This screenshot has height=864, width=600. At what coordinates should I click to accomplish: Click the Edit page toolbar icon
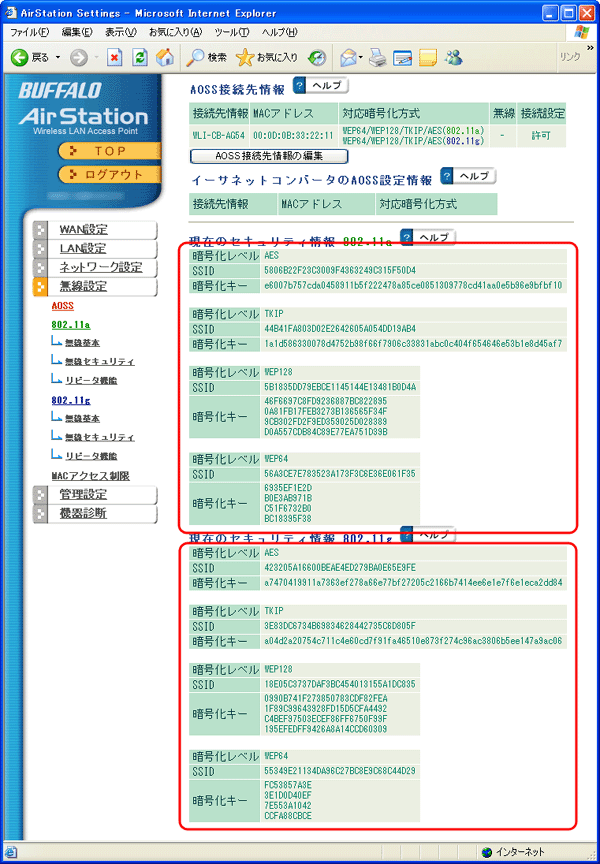pyautogui.click(x=403, y=57)
